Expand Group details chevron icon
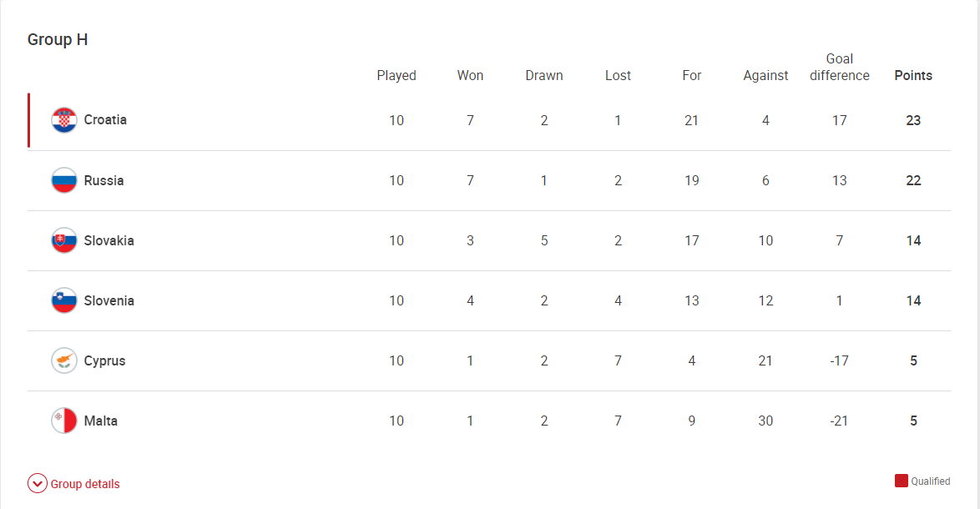This screenshot has width=980, height=509. [38, 483]
